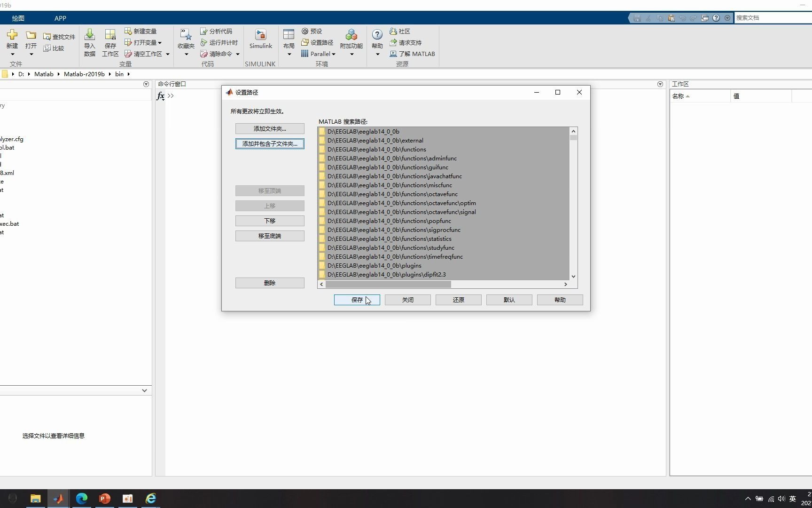Screen dimensions: 812x508
Task: Expand the Open Variable (打开变量) dropdown
Action: [x=160, y=43]
